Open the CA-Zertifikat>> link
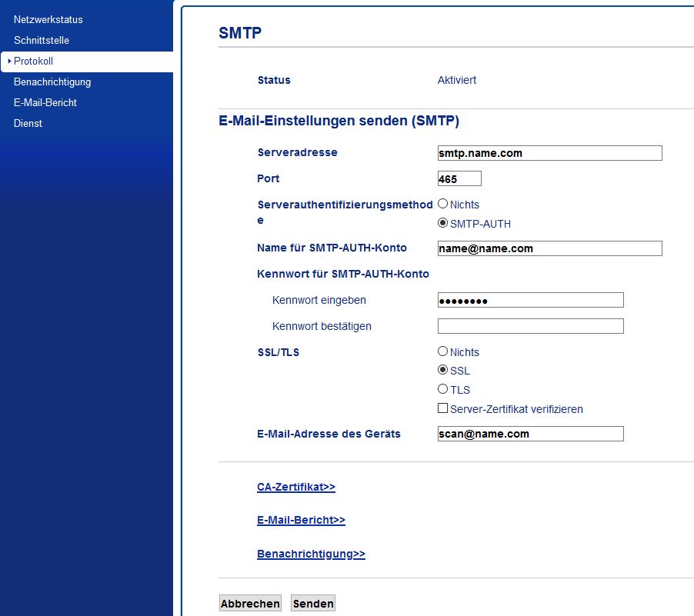This screenshot has width=694, height=616. (x=296, y=487)
